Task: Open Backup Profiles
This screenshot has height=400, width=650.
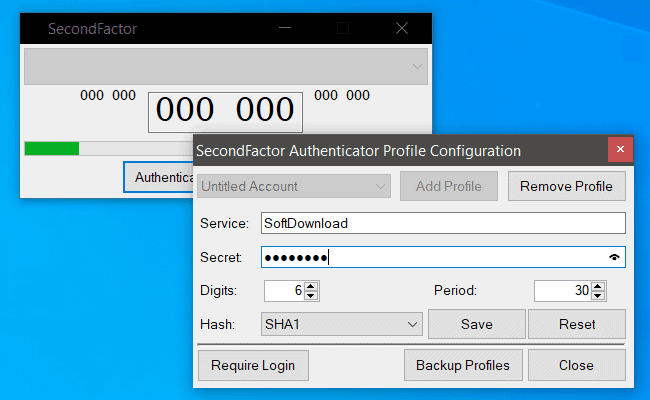Action: (463, 365)
